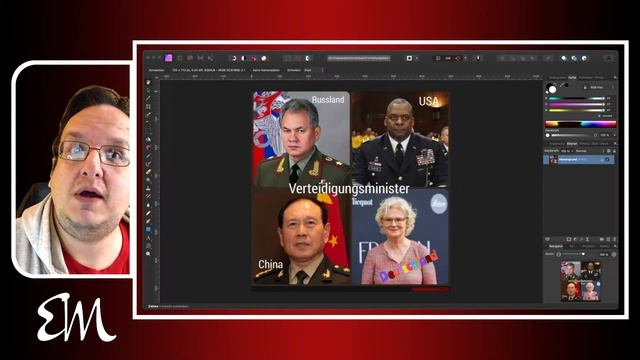Apply Auto Levels from the toolbar
This screenshot has height=360, width=640.
[x=234, y=58]
